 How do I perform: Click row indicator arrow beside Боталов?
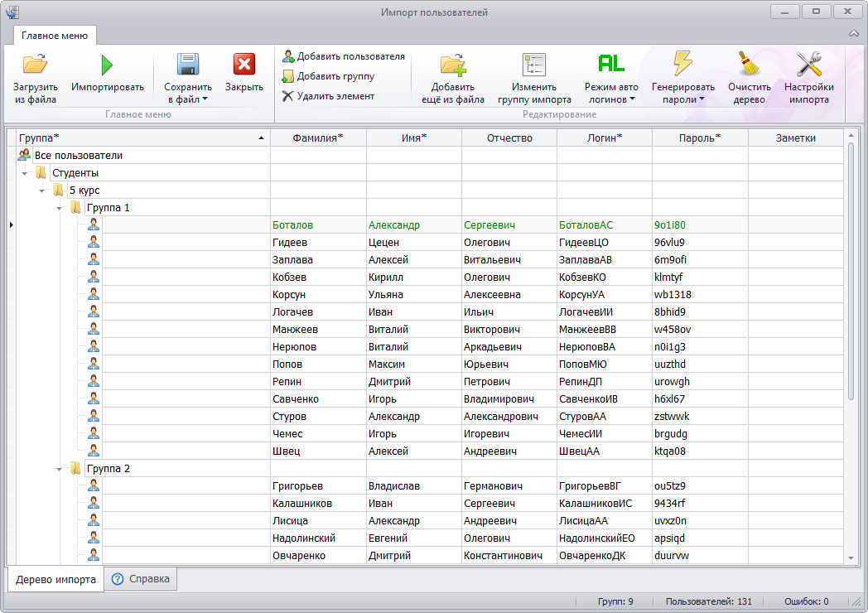(11, 224)
